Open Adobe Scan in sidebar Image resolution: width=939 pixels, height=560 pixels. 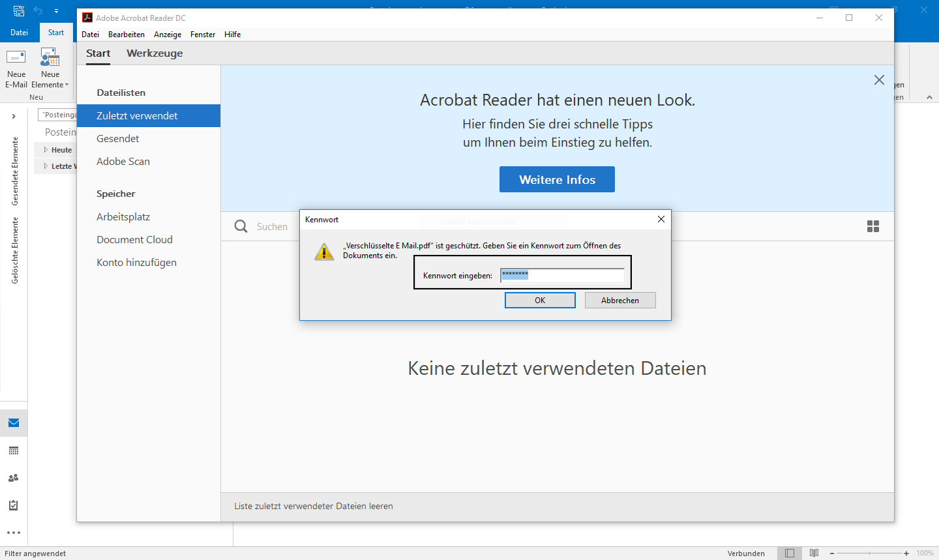123,161
